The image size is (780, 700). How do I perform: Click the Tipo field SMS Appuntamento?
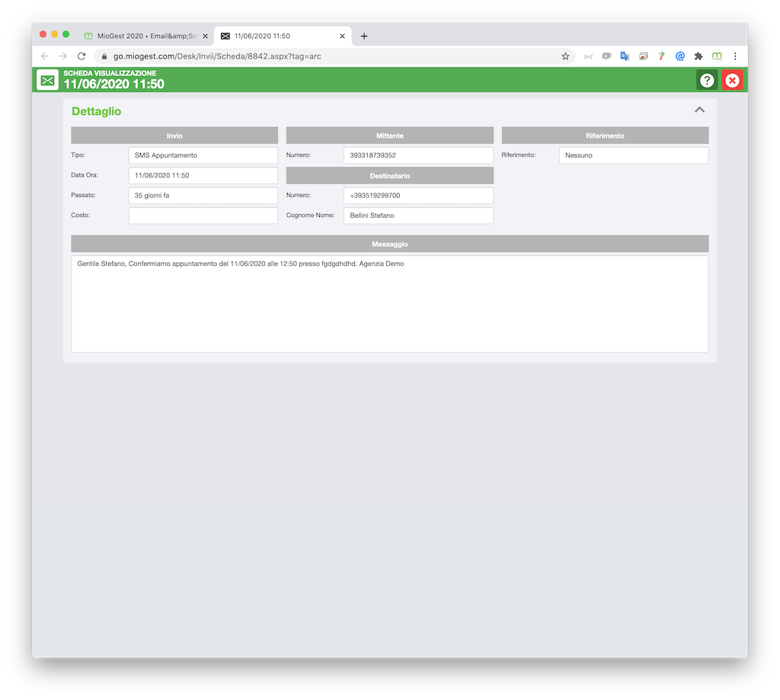(203, 155)
